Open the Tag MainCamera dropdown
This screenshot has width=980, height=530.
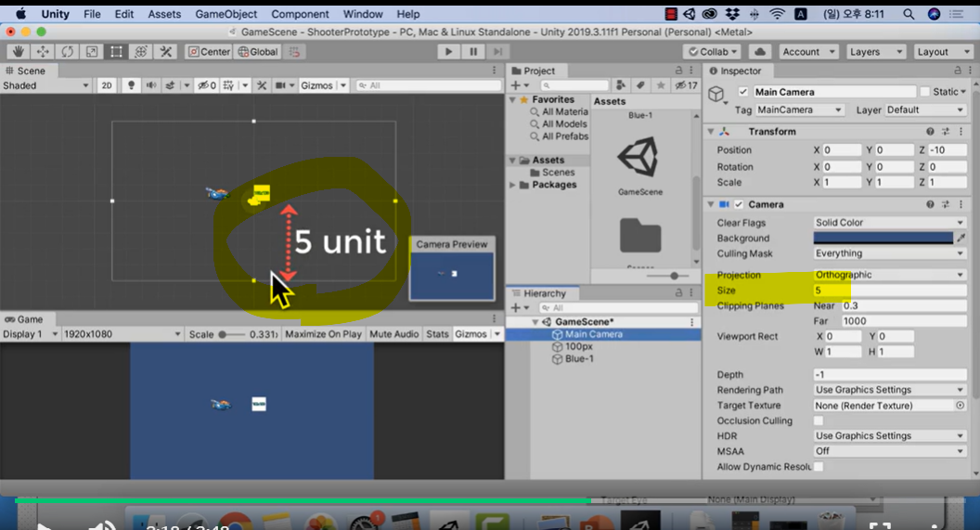pos(799,110)
